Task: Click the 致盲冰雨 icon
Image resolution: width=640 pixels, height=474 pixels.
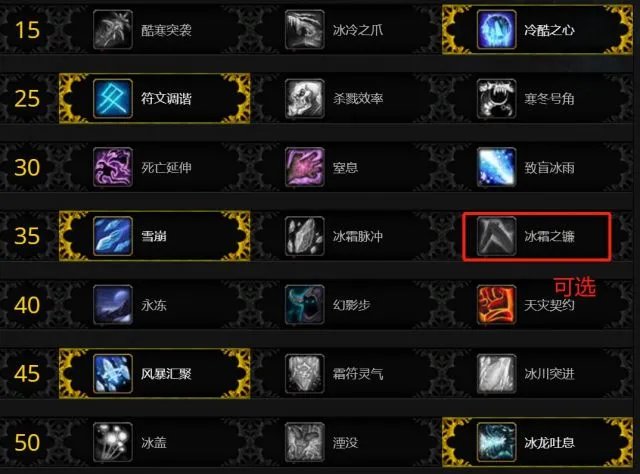Action: (x=496, y=167)
